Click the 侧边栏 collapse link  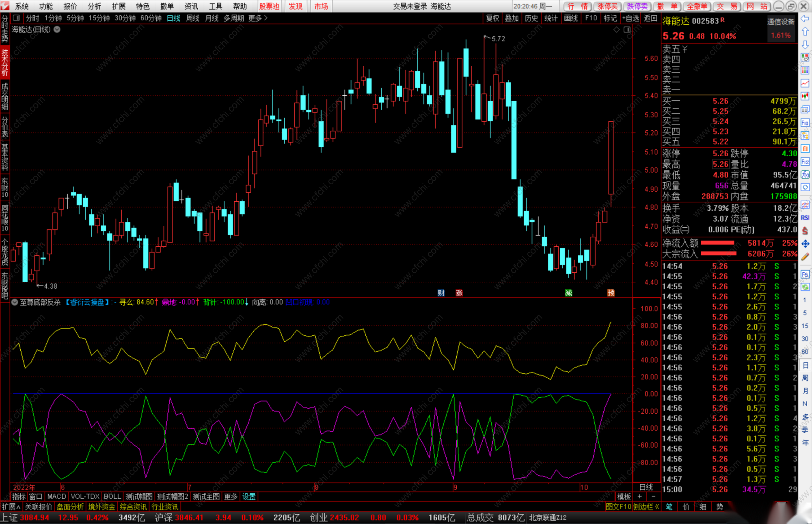pos(646,507)
